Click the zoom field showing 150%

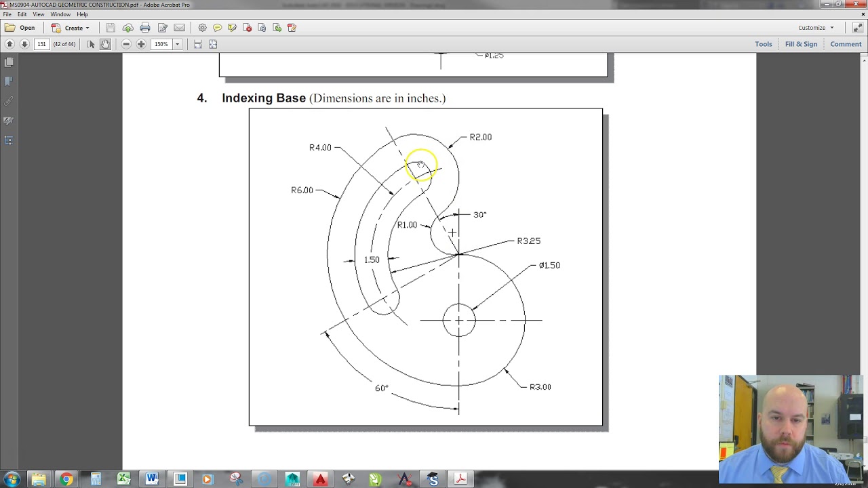tap(161, 44)
